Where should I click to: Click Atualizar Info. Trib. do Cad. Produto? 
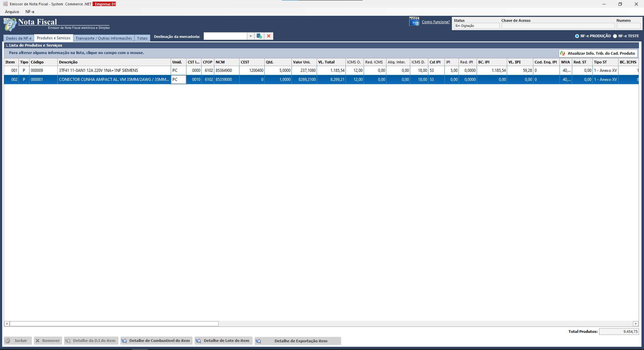598,53
